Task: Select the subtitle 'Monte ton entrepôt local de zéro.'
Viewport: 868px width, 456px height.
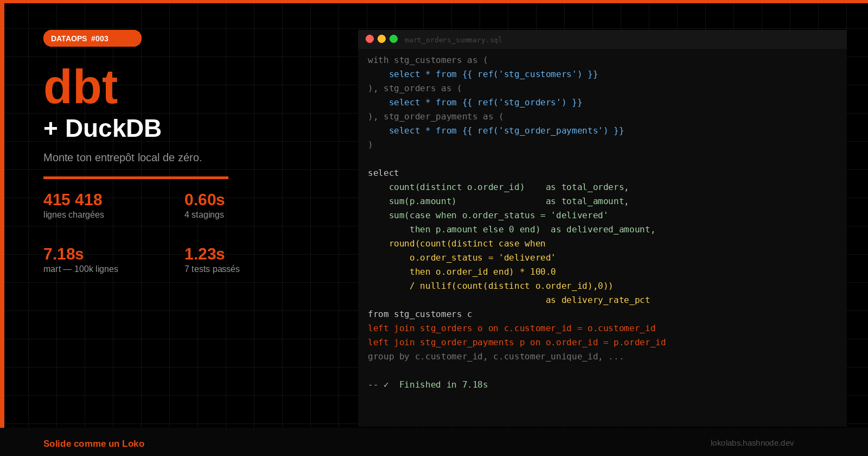Action: click(123, 157)
